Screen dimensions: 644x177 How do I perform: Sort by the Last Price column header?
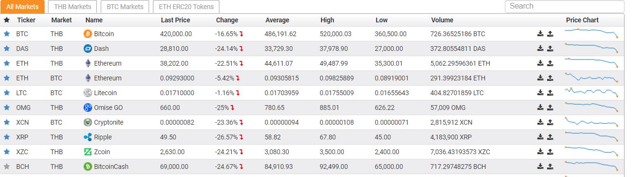175,20
